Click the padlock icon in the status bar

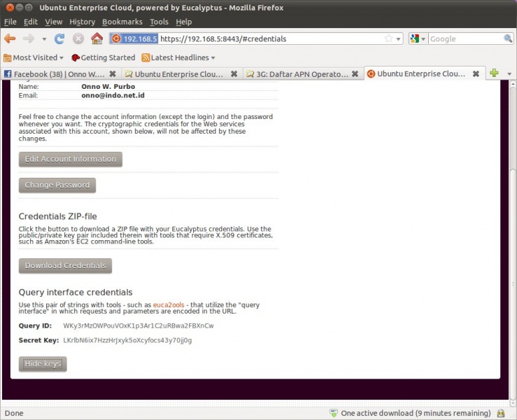[501, 413]
